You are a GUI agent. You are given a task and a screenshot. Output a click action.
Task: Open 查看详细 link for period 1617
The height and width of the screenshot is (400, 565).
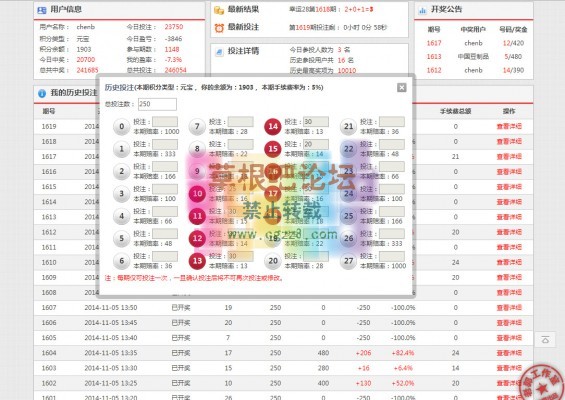509,156
